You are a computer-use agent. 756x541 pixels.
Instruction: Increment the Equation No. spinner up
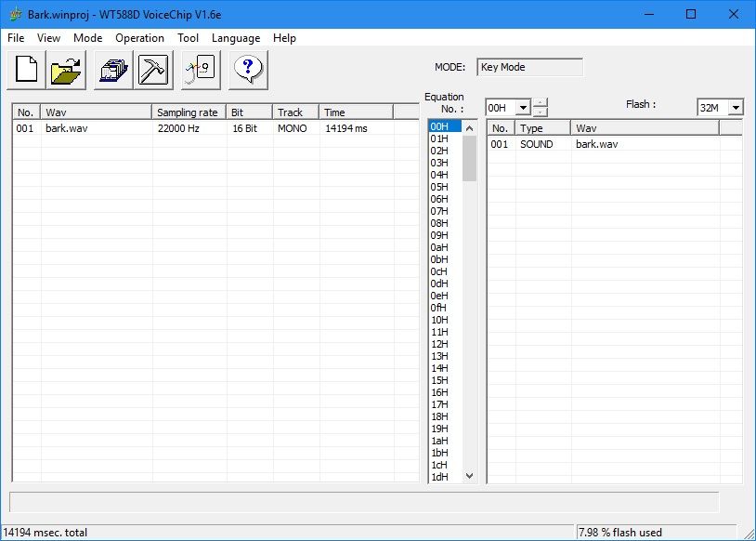pos(541,103)
